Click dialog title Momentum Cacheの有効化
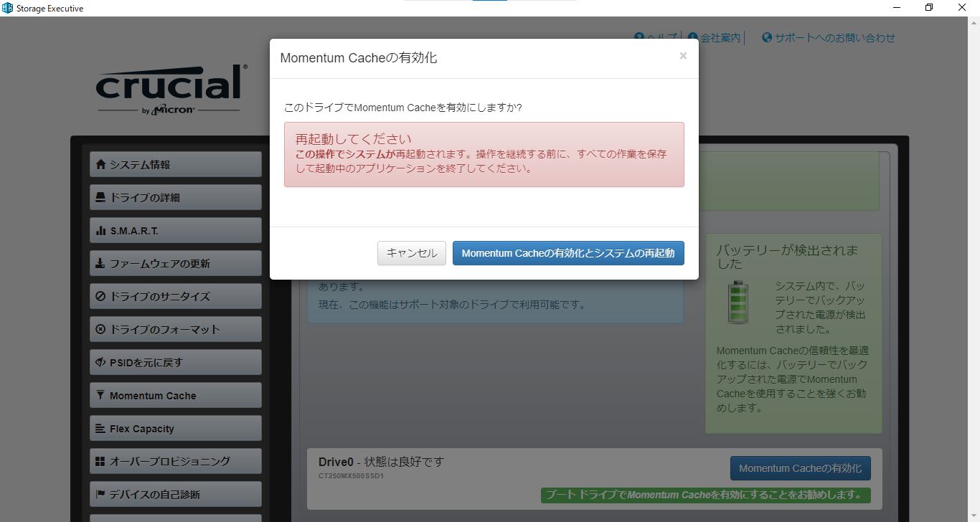 358,58
